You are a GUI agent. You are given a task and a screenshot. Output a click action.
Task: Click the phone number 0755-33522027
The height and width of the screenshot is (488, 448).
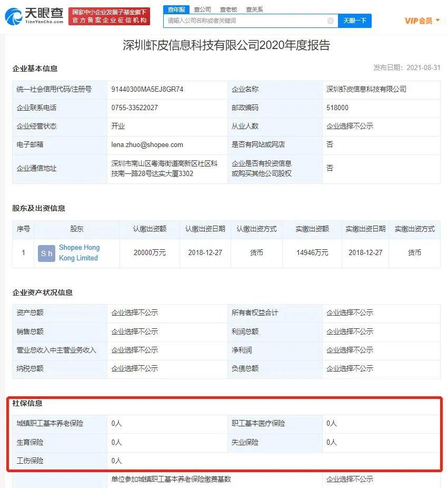134,108
